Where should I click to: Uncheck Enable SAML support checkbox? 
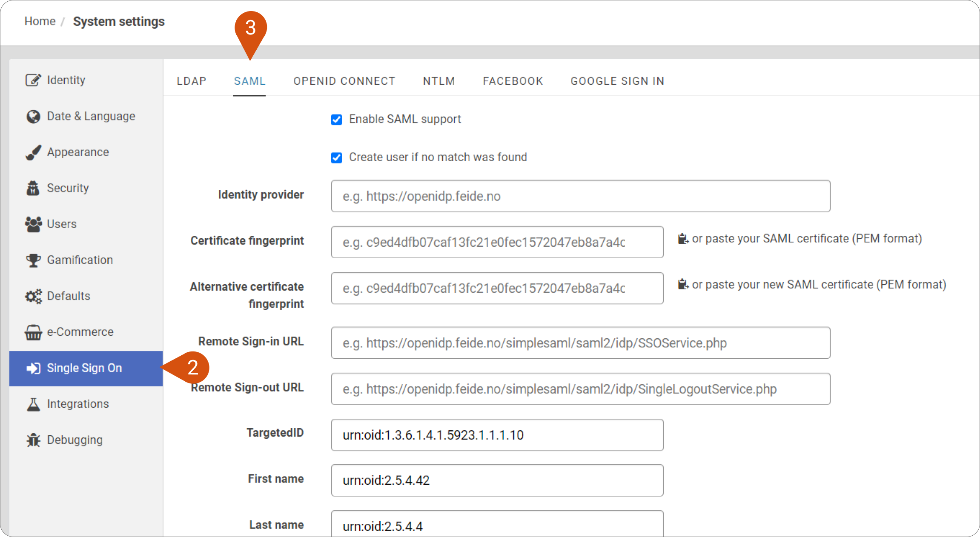336,120
